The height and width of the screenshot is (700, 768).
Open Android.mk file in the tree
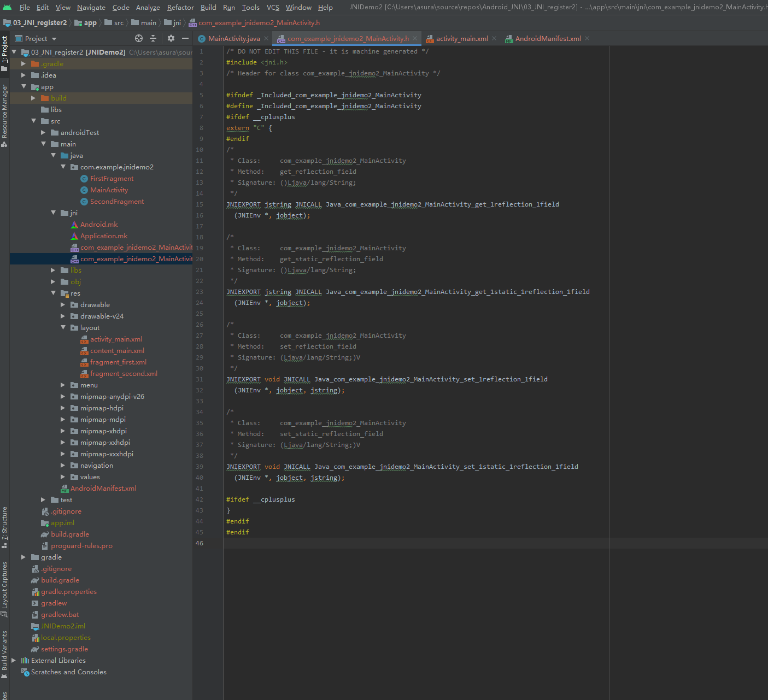[x=98, y=224]
